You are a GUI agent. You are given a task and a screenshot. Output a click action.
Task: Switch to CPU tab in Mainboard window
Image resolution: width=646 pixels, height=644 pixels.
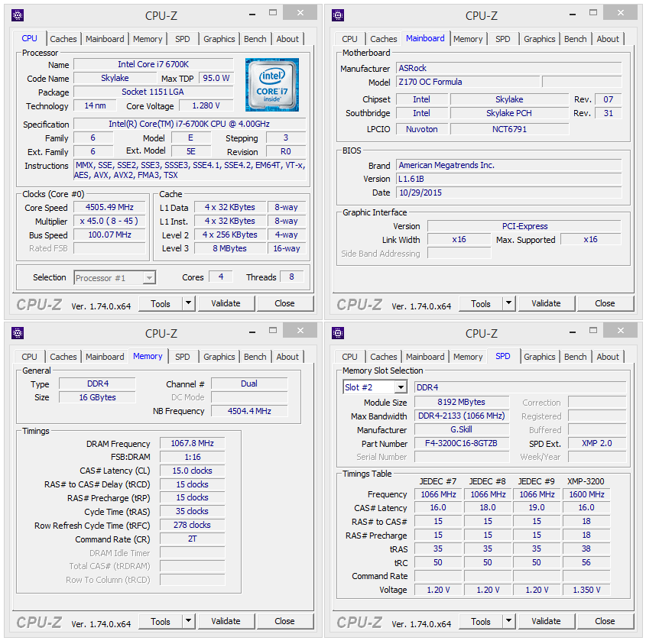tap(349, 39)
